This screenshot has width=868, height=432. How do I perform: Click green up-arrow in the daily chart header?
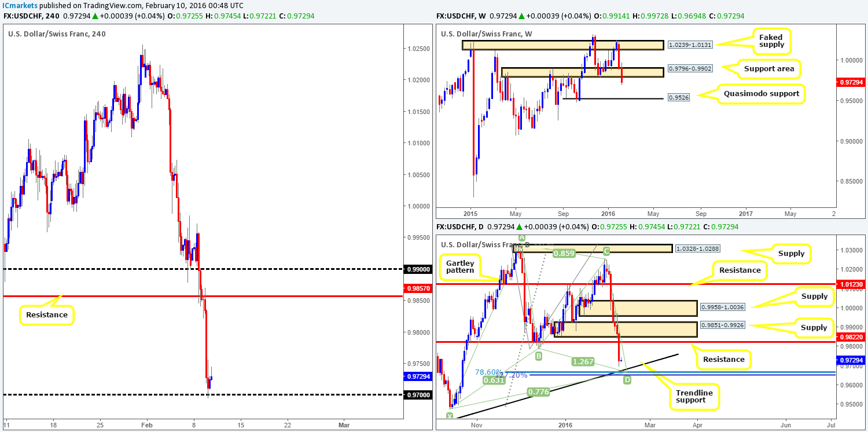(x=520, y=228)
